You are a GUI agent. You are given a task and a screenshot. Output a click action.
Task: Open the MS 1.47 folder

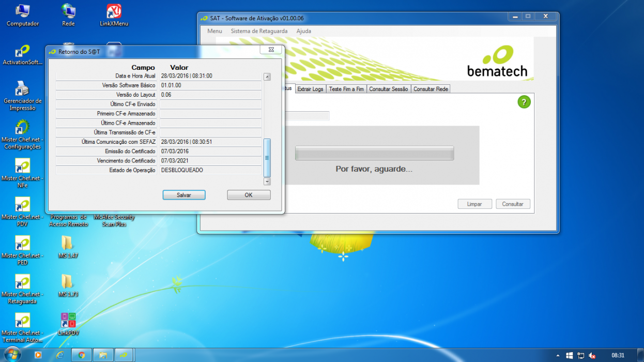tap(68, 247)
